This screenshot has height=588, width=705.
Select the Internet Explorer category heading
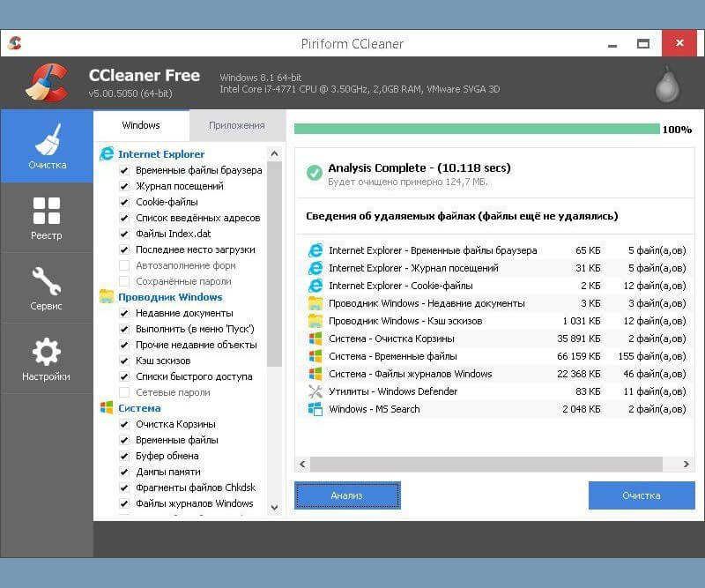tap(161, 154)
